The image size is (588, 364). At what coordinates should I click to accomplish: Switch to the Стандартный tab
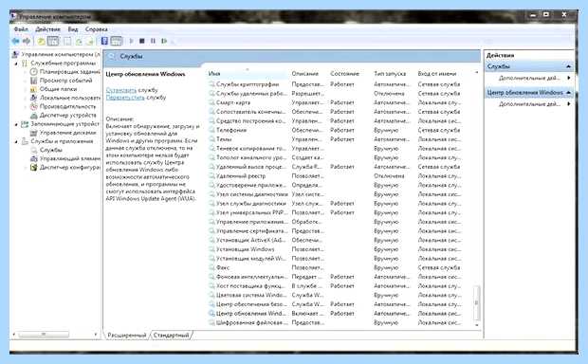click(x=171, y=336)
